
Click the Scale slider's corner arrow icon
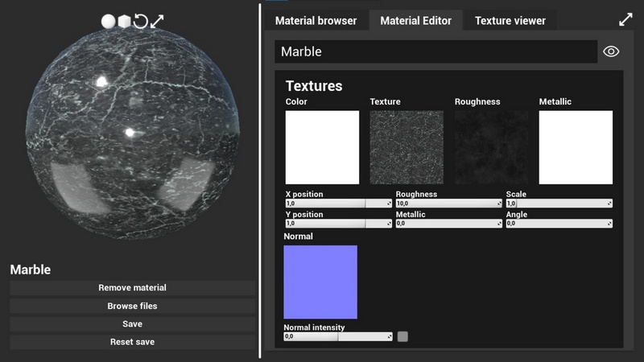(609, 204)
